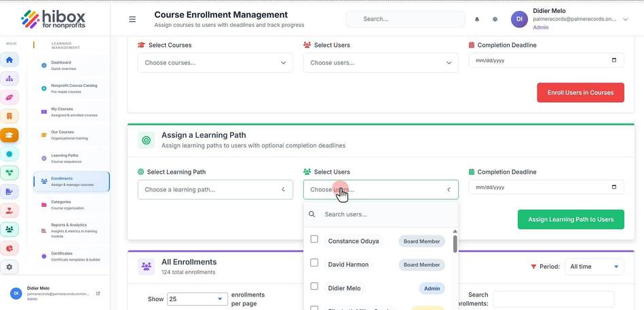The image size is (644, 310).
Task: Go to Dashboard Quick overview
Action: (71, 66)
